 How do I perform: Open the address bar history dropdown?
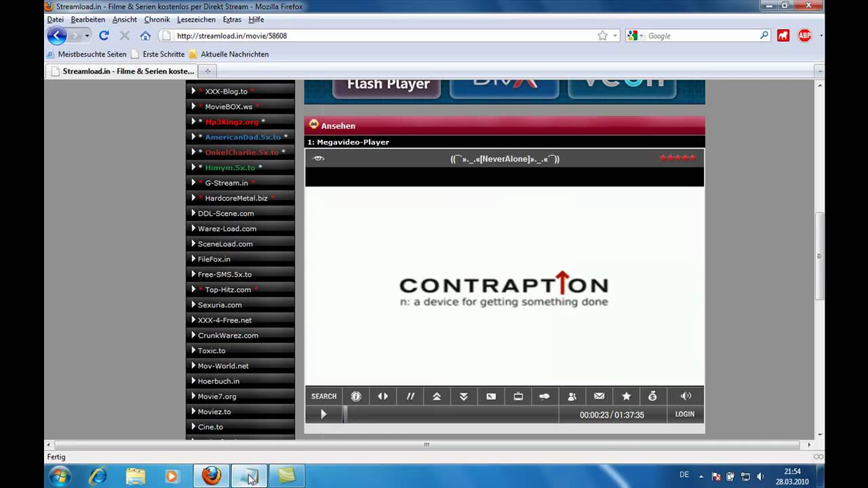[615, 35]
